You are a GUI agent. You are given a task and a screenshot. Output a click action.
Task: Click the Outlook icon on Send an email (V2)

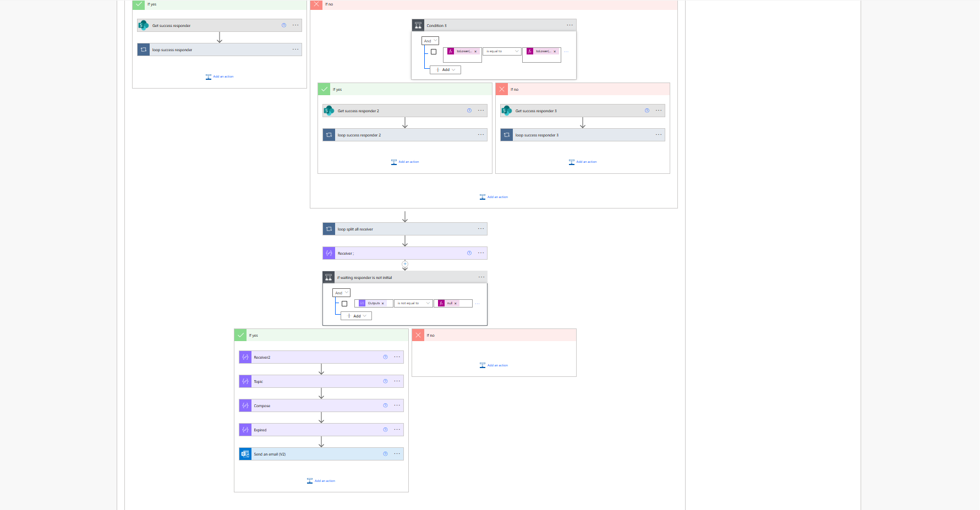coord(245,454)
